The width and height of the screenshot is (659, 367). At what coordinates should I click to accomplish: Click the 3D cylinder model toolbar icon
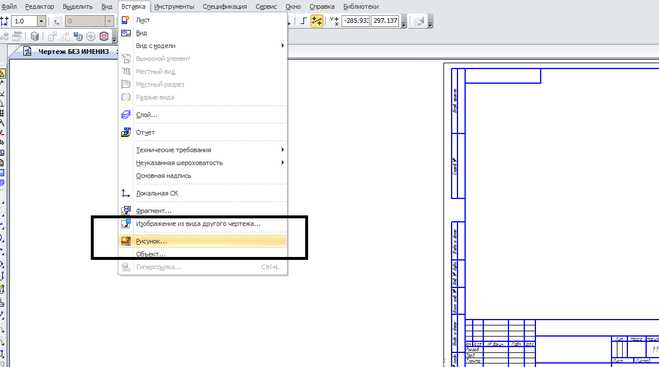tap(35, 37)
